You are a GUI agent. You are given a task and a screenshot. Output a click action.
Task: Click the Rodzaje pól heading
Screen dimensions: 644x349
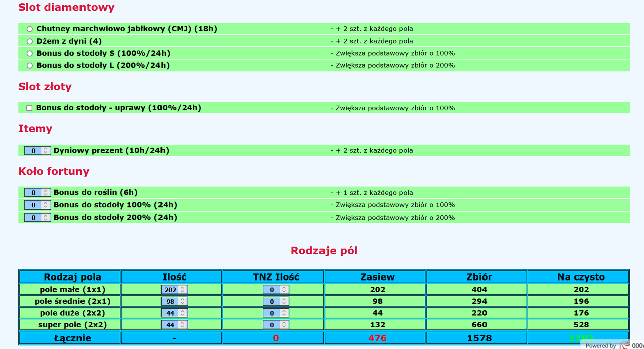point(324,251)
